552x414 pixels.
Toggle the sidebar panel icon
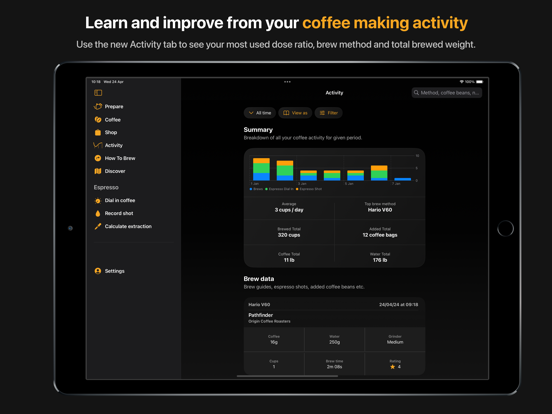point(98,93)
